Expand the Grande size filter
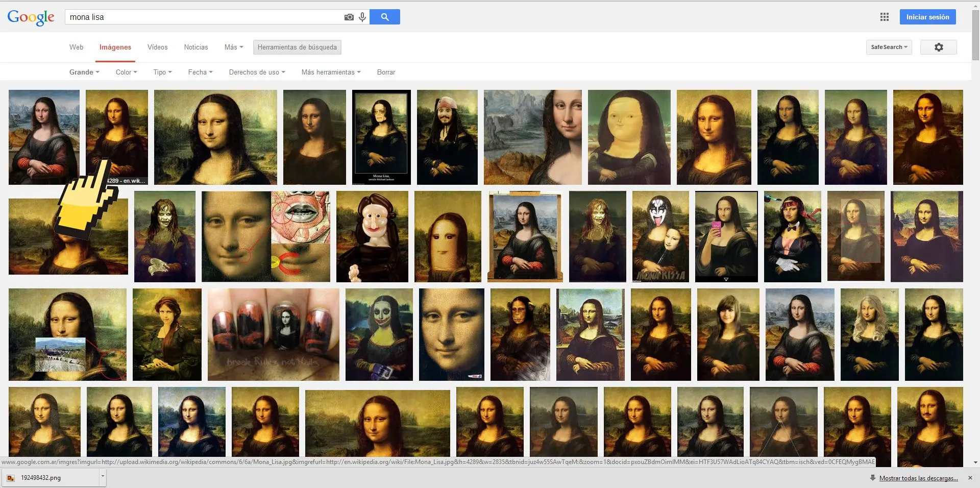Viewport: 980px width, 488px height. tap(84, 72)
